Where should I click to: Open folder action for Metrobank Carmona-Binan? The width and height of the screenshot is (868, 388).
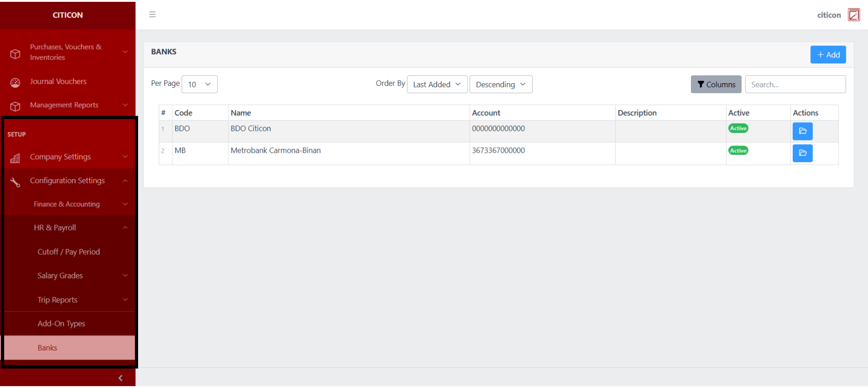pyautogui.click(x=802, y=153)
